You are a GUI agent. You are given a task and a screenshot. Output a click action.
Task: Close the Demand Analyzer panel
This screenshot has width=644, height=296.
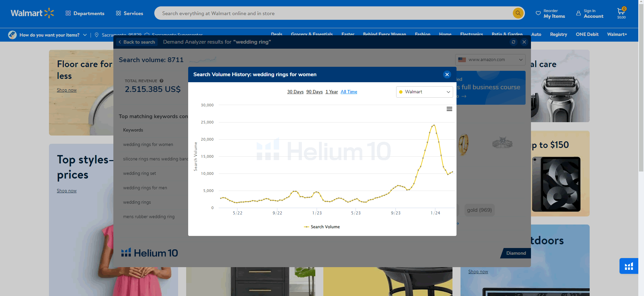point(524,42)
